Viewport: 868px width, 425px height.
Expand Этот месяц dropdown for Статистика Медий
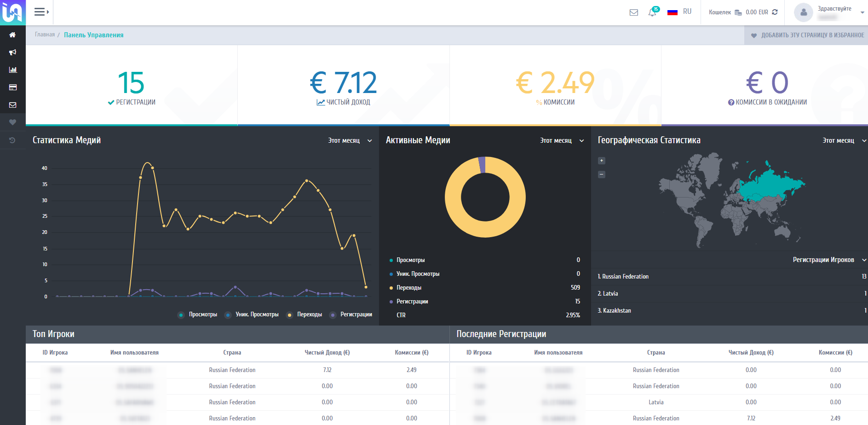click(x=350, y=140)
